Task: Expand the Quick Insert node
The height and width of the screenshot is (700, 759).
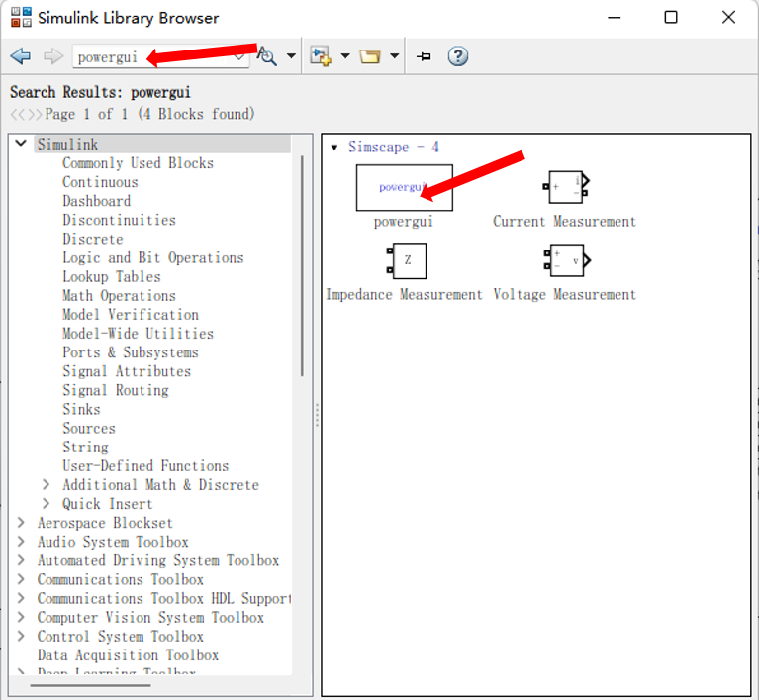Action: click(46, 503)
